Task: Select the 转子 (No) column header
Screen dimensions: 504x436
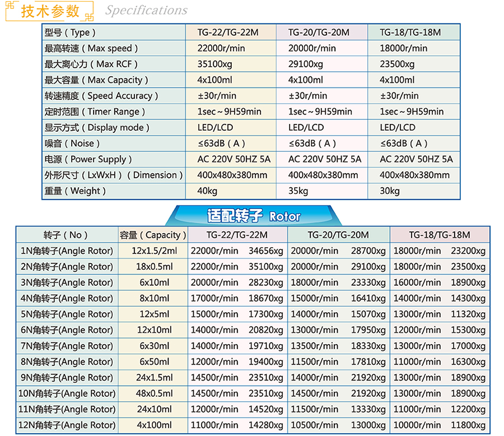Action: click(66, 235)
